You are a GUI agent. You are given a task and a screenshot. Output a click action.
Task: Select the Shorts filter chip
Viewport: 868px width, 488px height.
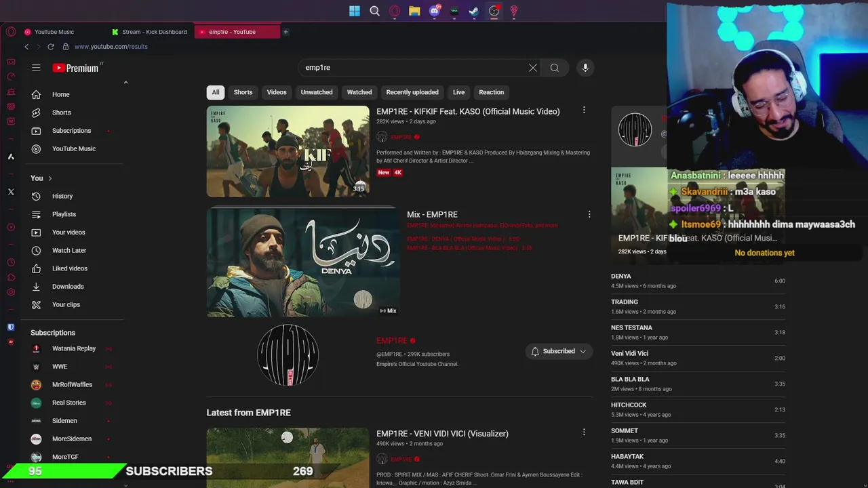tap(243, 92)
